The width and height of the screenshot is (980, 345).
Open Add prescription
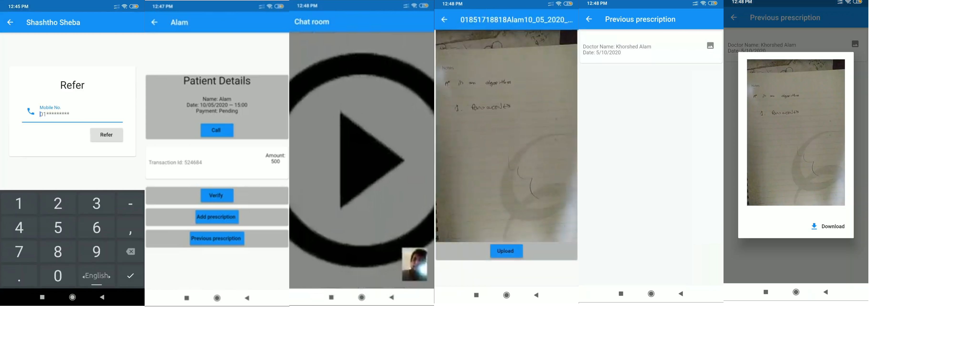[217, 217]
